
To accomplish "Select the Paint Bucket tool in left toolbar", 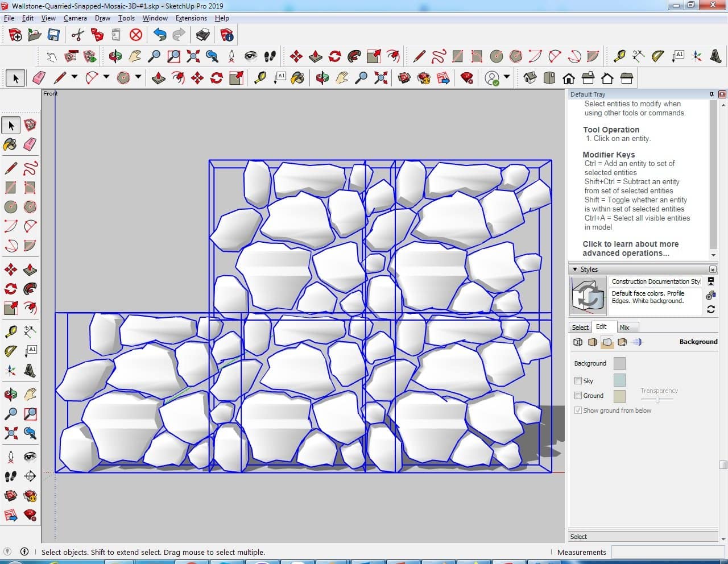I will (10, 144).
